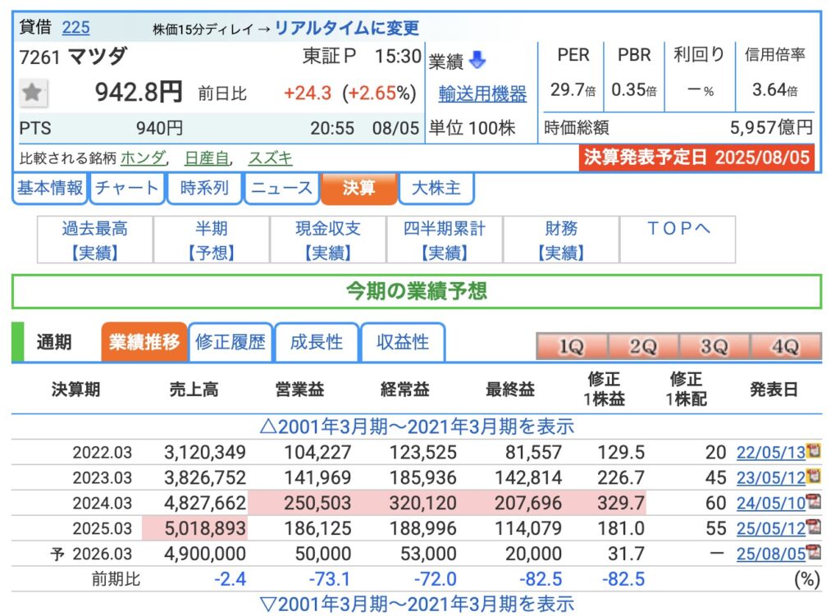
Task: Click the 時価総額 5,957億円 value
Action: pyautogui.click(x=771, y=127)
